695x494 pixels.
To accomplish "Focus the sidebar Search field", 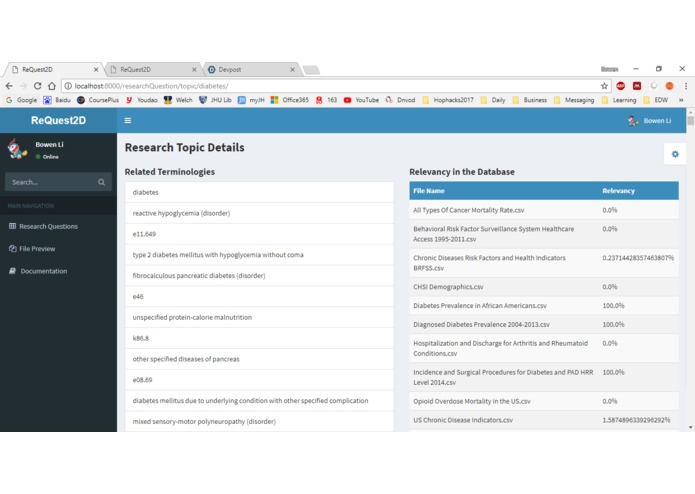I will click(x=51, y=182).
